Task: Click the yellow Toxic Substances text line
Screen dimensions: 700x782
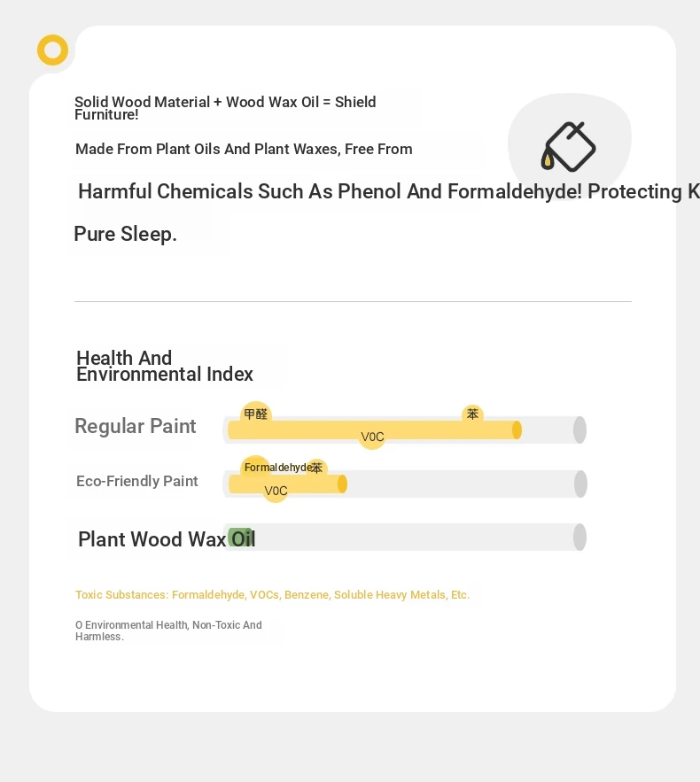Action: (272, 594)
